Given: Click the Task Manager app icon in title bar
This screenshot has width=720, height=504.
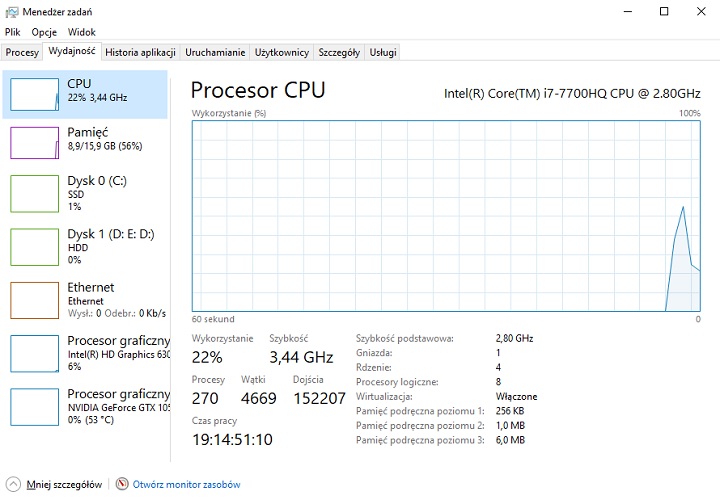Looking at the screenshot, I should (12, 11).
